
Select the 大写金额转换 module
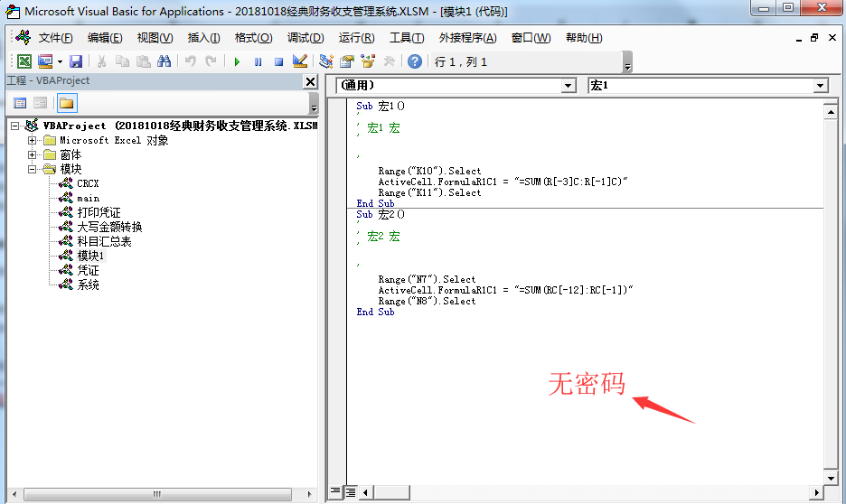tap(109, 227)
